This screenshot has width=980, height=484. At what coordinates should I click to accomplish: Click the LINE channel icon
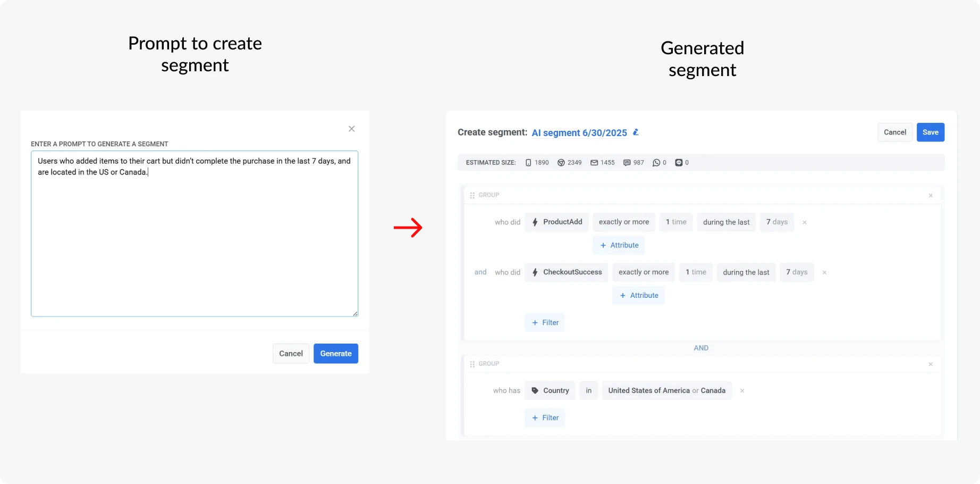click(x=679, y=162)
